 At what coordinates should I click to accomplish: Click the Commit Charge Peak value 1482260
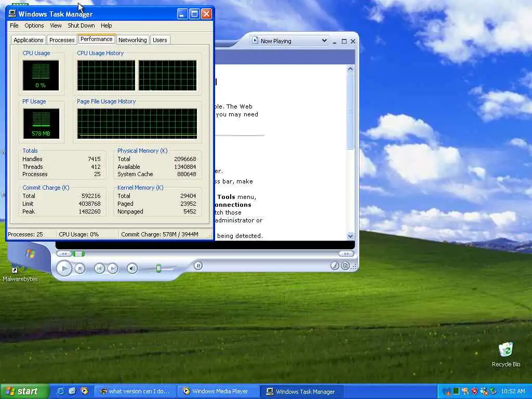(89, 212)
